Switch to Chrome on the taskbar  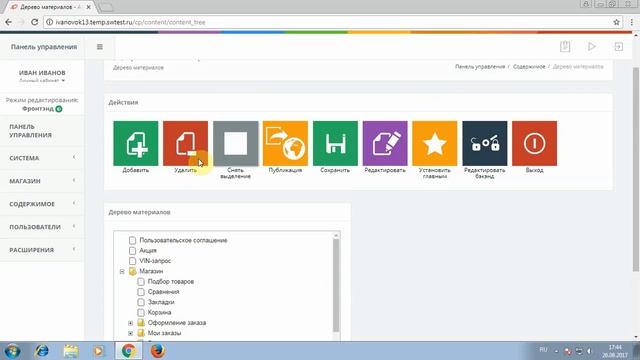pos(129,351)
